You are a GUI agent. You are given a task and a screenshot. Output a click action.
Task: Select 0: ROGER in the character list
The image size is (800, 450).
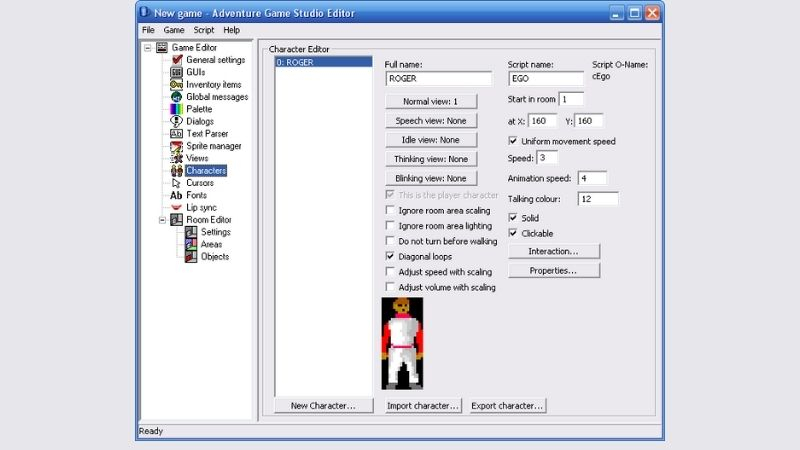(x=323, y=62)
